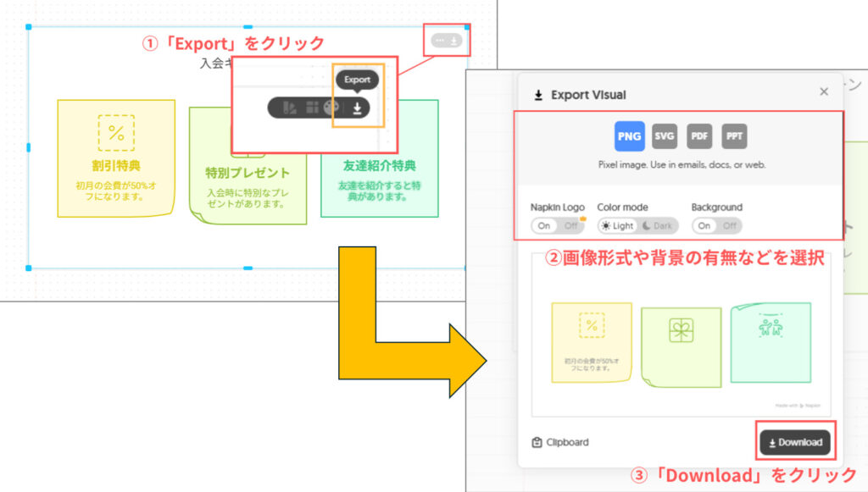Viewport: 868px width, 492px height.
Task: Select the SVG export format
Action: [665, 136]
